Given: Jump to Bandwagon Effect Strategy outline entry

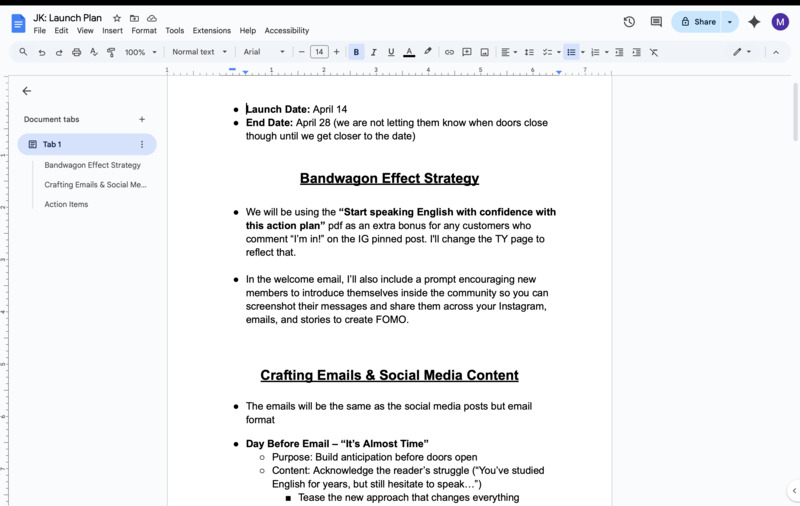Looking at the screenshot, I should 92,165.
